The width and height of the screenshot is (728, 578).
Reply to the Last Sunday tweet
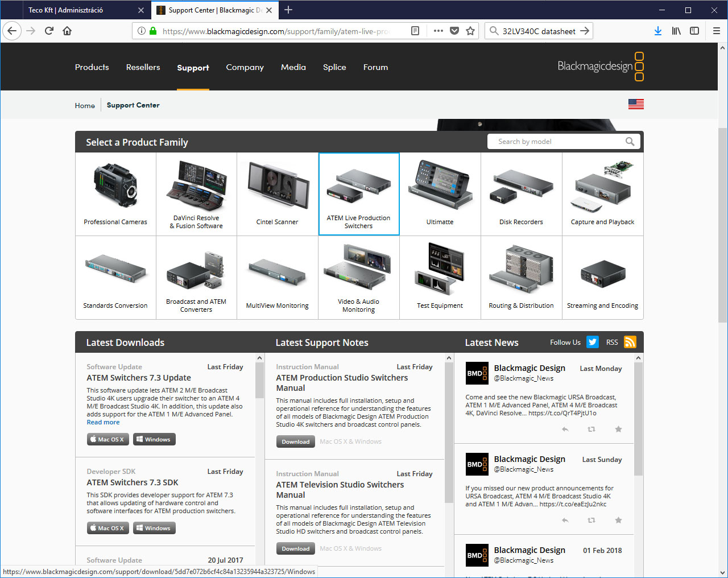pos(565,520)
